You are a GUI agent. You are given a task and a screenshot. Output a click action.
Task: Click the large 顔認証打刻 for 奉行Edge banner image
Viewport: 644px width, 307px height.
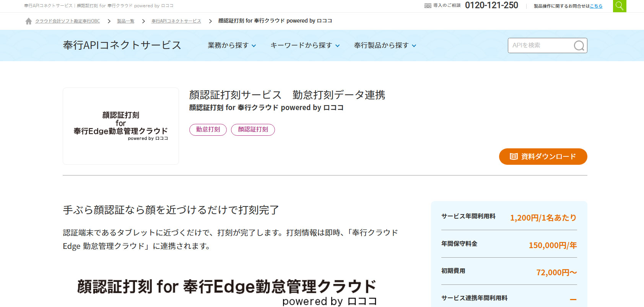tap(227, 292)
